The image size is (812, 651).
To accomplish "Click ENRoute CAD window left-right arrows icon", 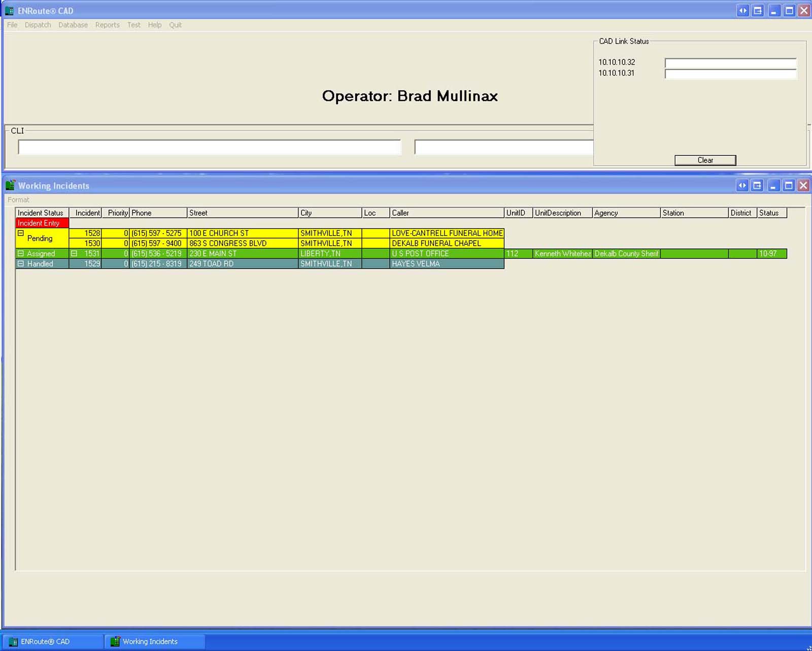I will (742, 11).
